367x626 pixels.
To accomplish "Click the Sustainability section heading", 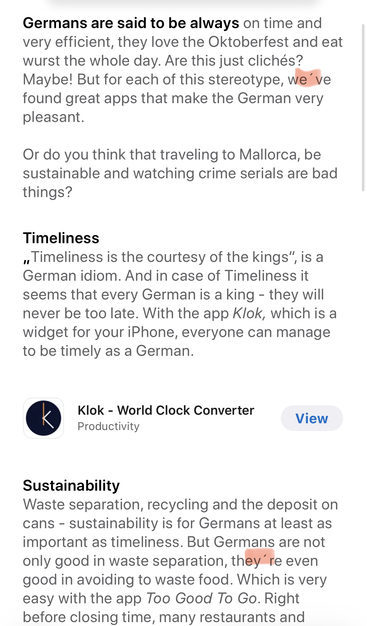I will (x=71, y=485).
